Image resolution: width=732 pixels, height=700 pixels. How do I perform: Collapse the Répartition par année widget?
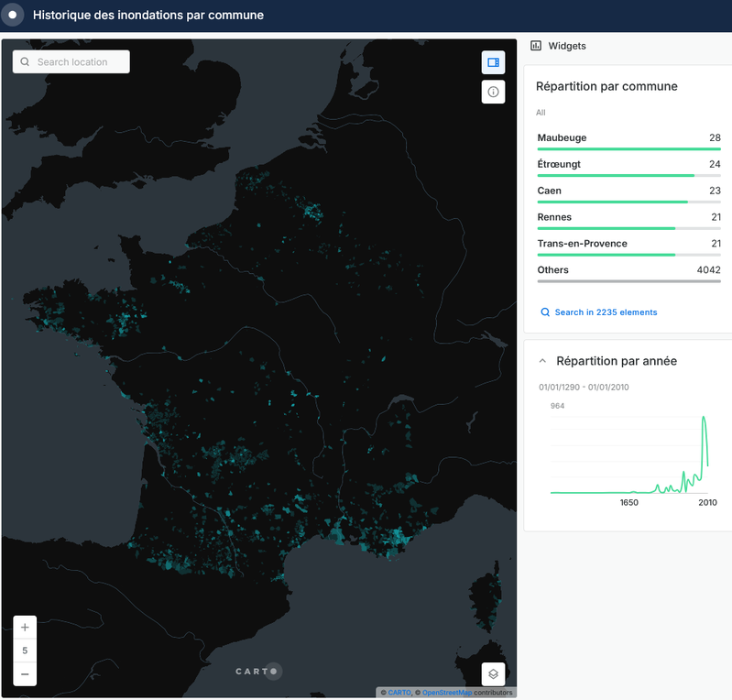click(x=542, y=361)
